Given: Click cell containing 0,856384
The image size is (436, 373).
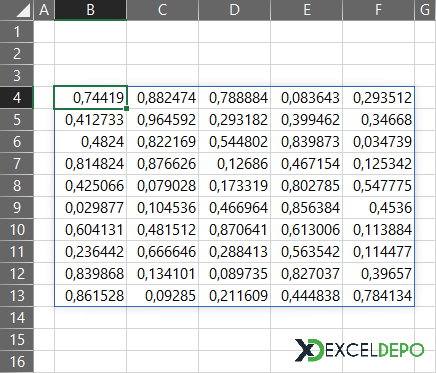Looking at the screenshot, I should pyautogui.click(x=306, y=208).
